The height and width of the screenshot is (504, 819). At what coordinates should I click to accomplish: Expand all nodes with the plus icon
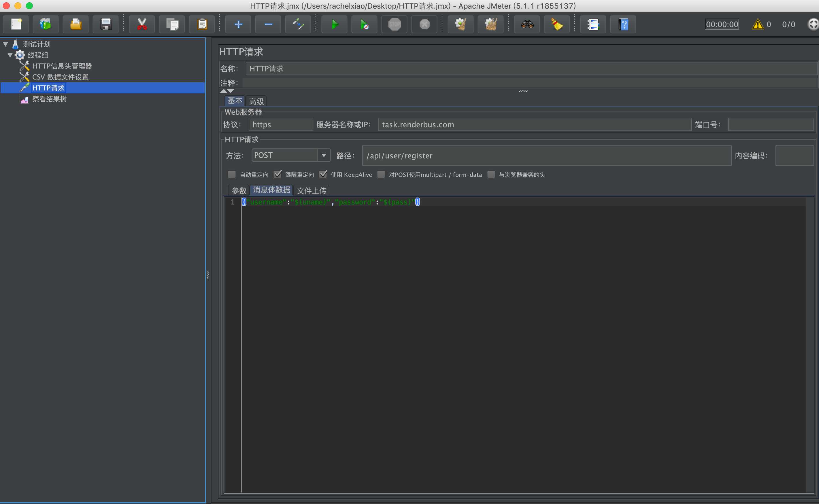coord(238,24)
